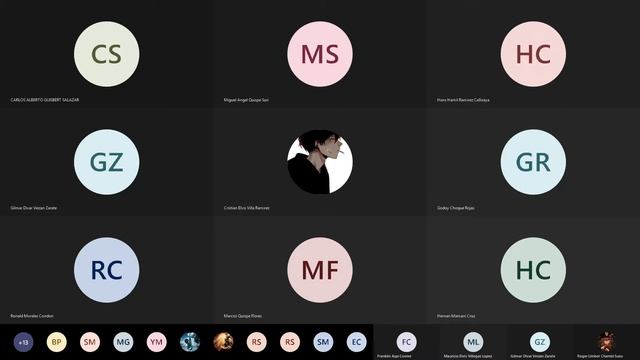
Task: Select the yellow BP avatar in the strip
Action: pyautogui.click(x=56, y=342)
